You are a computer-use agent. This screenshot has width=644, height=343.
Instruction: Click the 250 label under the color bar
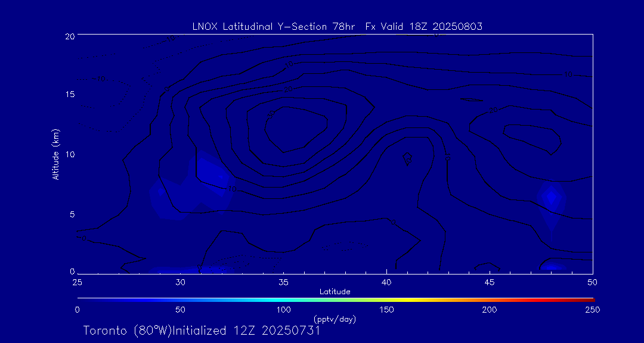[592, 310]
